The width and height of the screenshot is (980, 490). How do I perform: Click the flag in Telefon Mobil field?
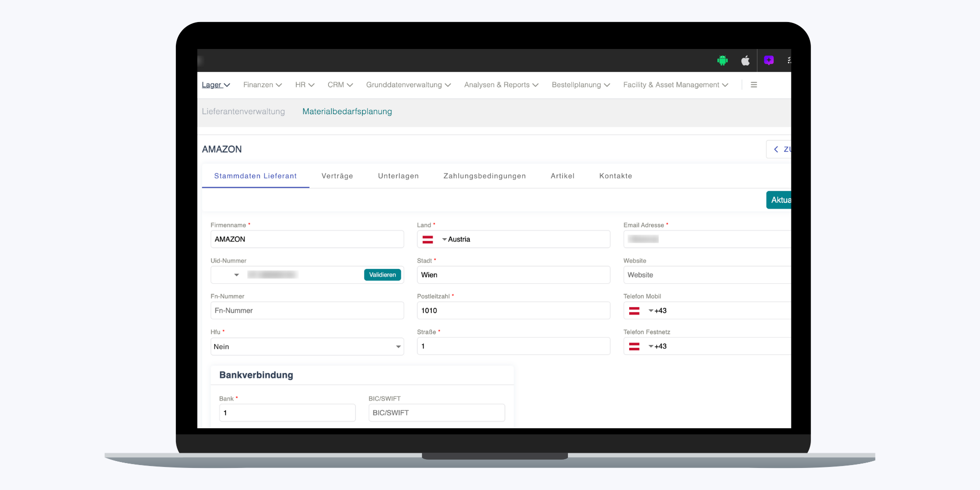pos(634,311)
